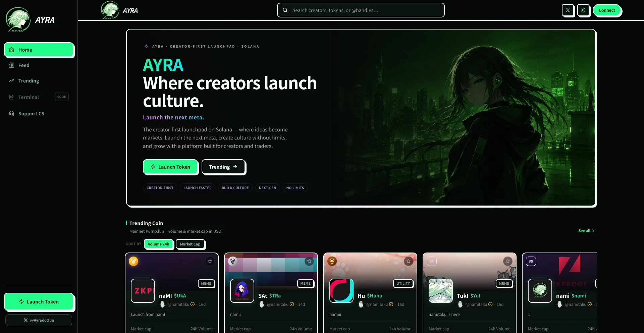
Task: Select the Terminal sidebar item
Action: tap(39, 97)
